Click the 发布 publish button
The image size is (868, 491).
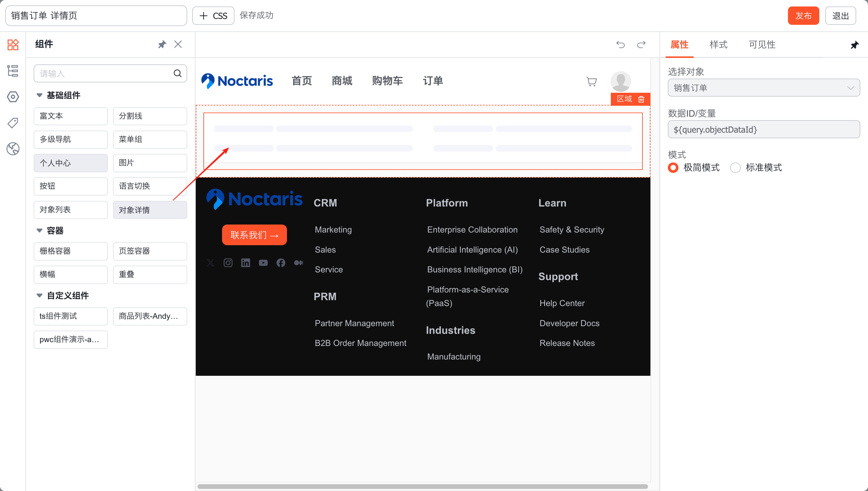(x=803, y=16)
